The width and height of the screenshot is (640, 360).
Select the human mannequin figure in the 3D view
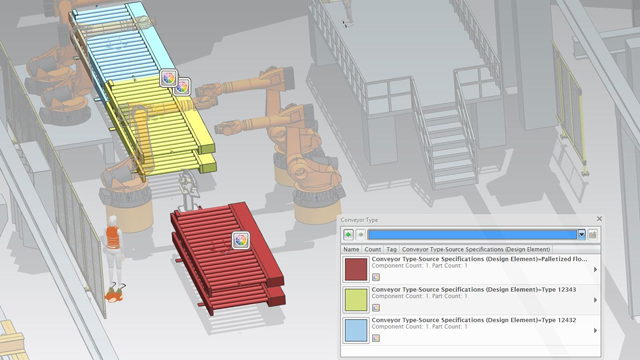tap(114, 259)
